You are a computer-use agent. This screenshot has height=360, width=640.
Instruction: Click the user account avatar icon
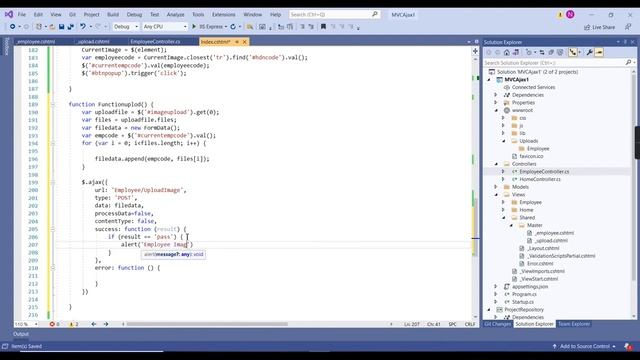click(x=570, y=14)
